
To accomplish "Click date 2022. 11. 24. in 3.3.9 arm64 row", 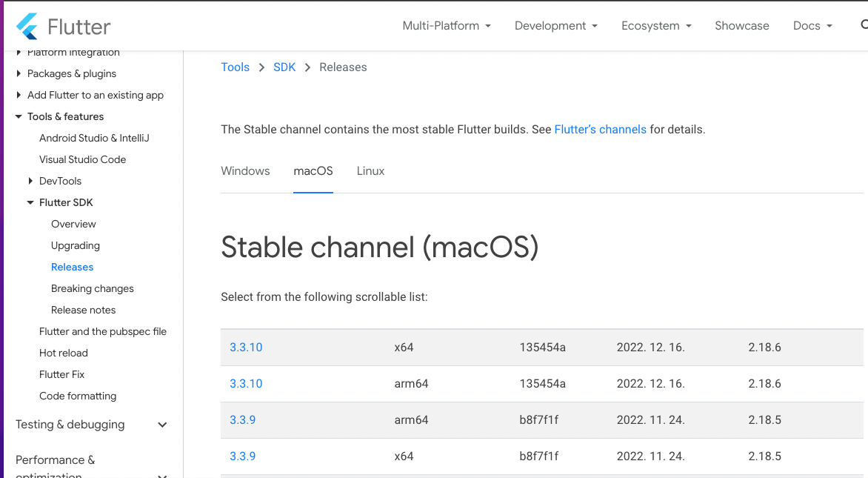I will [x=651, y=420].
